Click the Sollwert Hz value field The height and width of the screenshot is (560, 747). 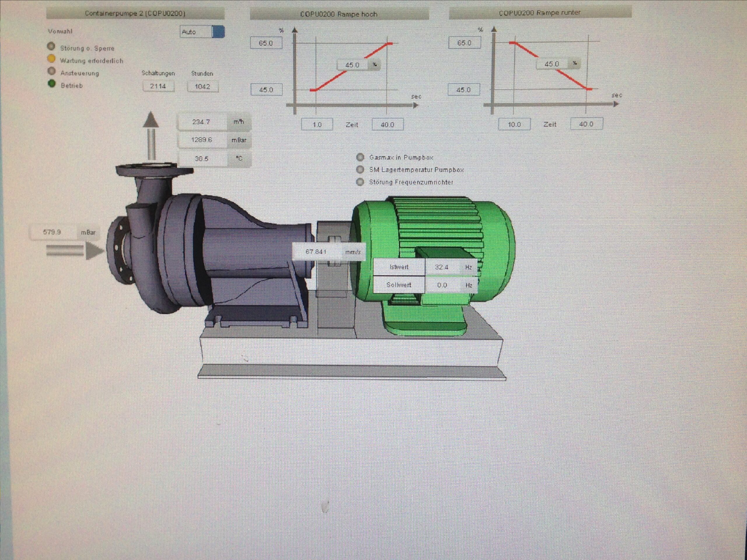(x=442, y=285)
